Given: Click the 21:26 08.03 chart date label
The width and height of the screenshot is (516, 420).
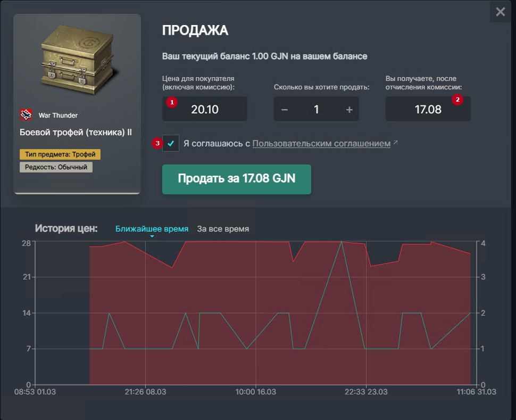Looking at the screenshot, I should pos(145,392).
